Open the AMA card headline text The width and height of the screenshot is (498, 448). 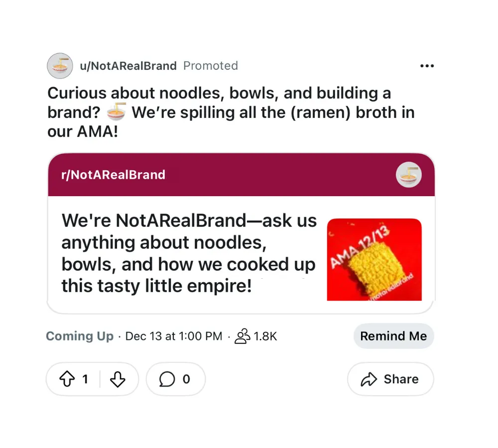(189, 253)
